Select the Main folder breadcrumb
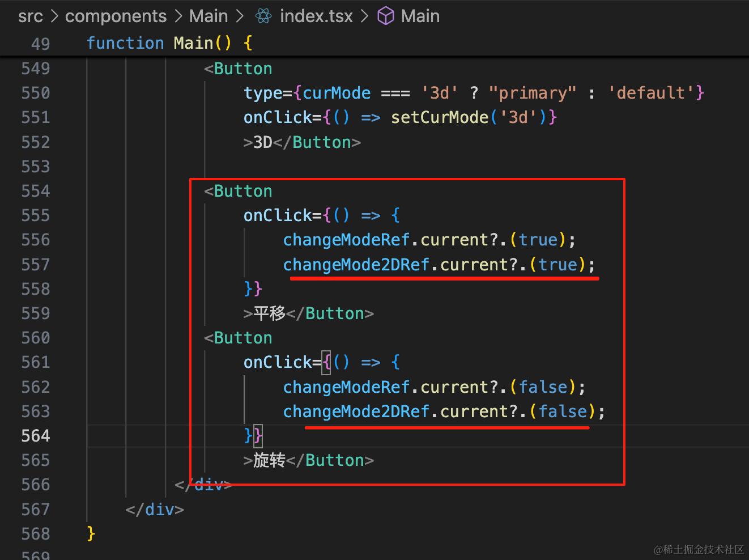Viewport: 749px width, 560px height. tap(208, 16)
